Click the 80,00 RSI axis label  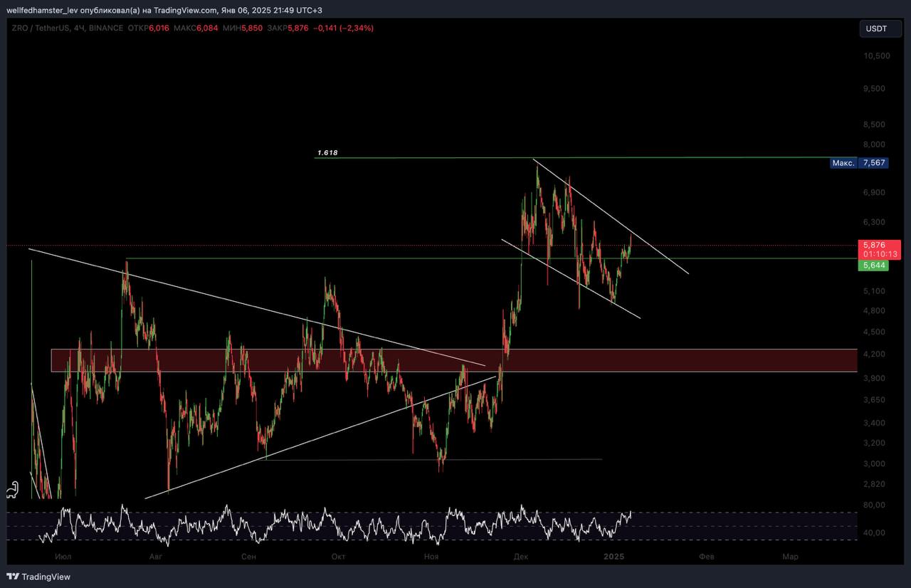point(875,505)
